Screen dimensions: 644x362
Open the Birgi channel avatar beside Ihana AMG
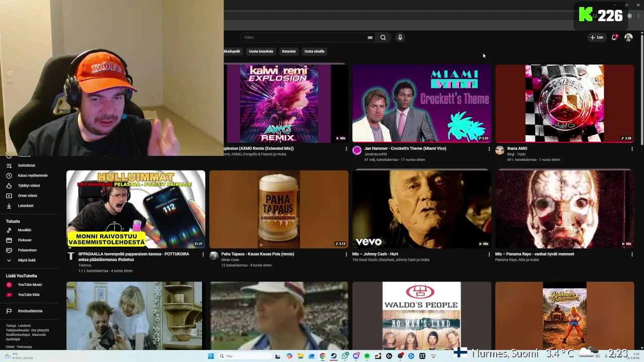click(500, 150)
